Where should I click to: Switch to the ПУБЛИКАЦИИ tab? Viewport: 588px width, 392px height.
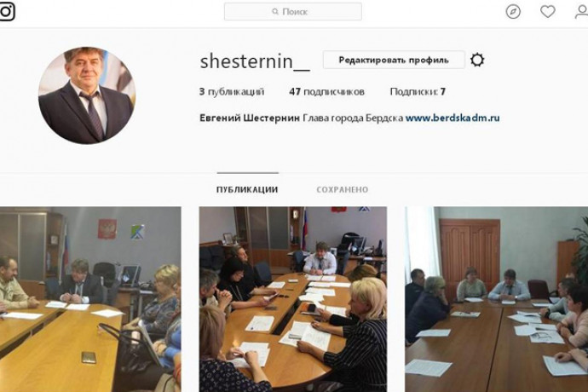pyautogui.click(x=247, y=190)
